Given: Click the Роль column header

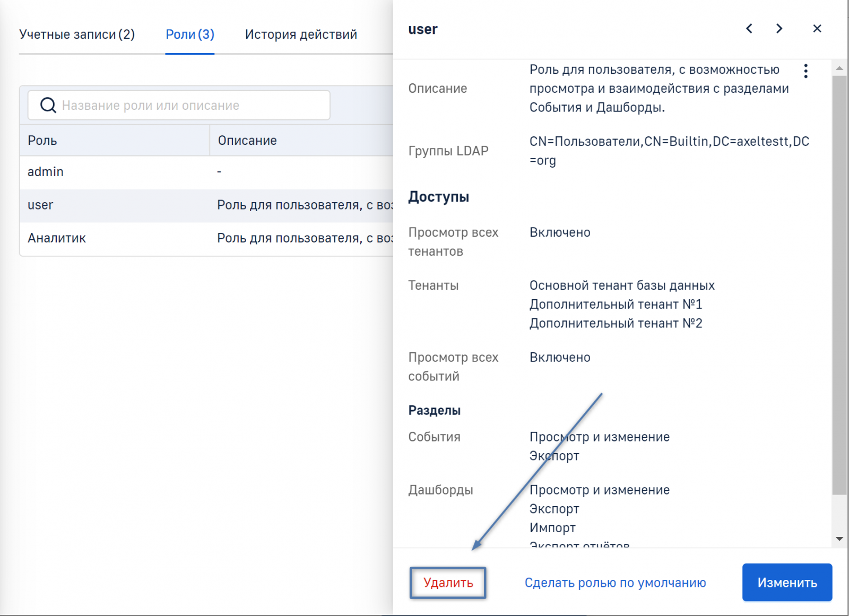Looking at the screenshot, I should [x=42, y=141].
